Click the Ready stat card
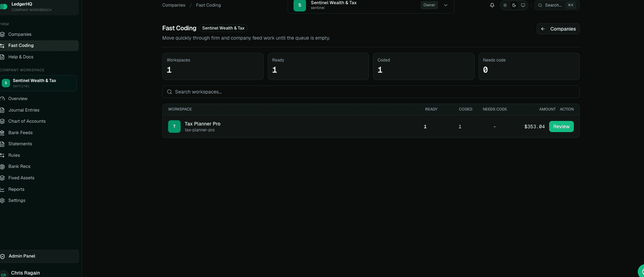644x277 pixels. point(318,66)
